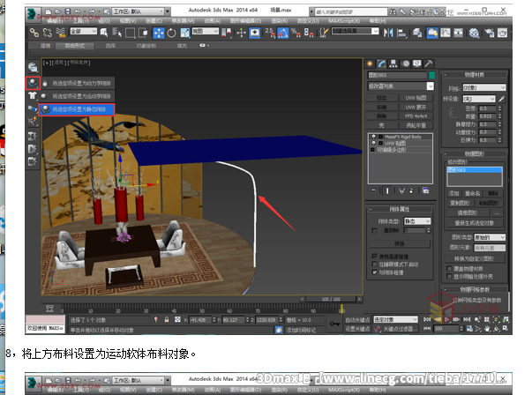Select 'set selected as static rigid body' option
Image resolution: width=532 pixels, height=395 pixels.
point(78,109)
